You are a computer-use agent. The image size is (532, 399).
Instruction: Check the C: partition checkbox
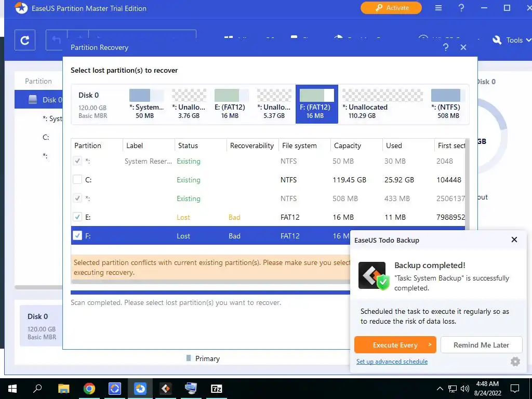coord(77,179)
